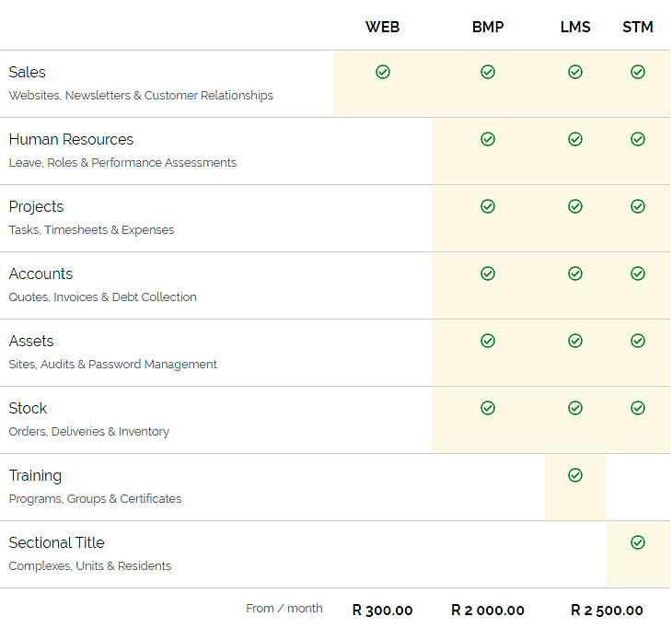Click the R 300.00 price
The image size is (672, 628).
[x=382, y=610]
